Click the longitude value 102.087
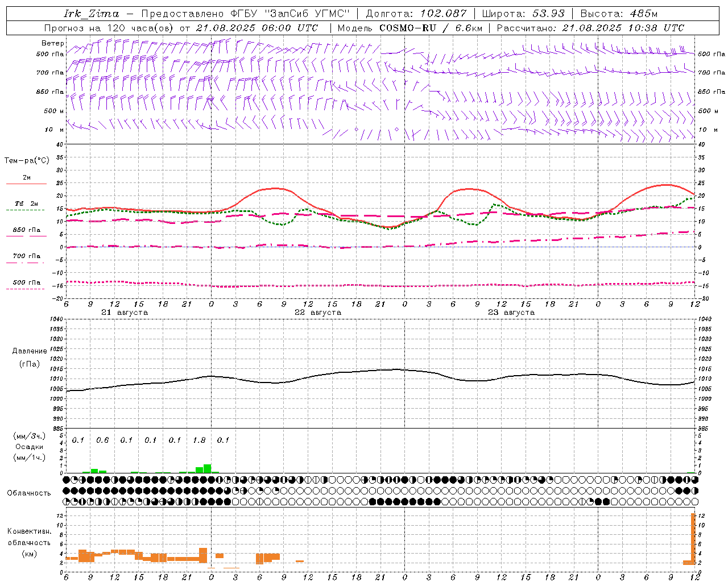Image resolution: width=728 pixels, height=582 pixels. pyautogui.click(x=443, y=14)
